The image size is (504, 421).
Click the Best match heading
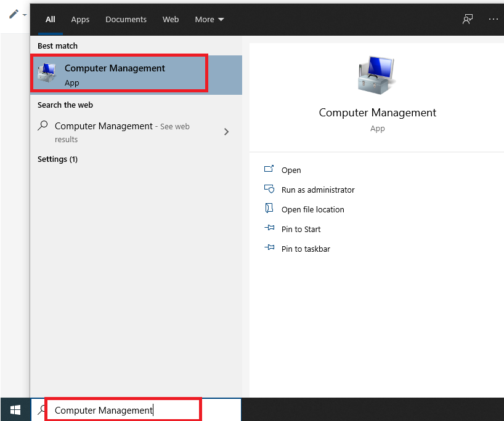[x=57, y=46]
